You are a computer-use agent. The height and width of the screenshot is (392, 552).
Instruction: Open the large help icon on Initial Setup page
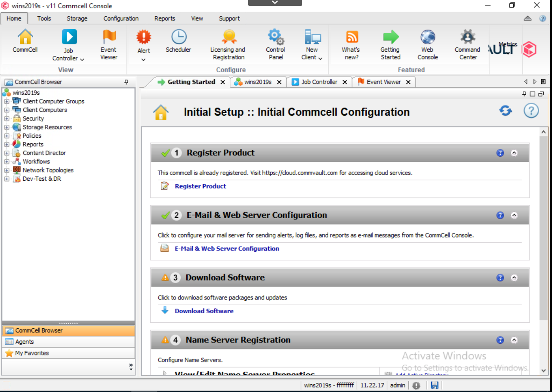[531, 111]
